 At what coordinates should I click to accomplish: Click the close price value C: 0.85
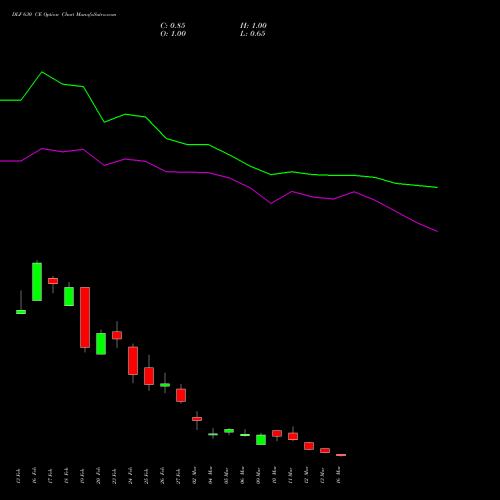[173, 26]
